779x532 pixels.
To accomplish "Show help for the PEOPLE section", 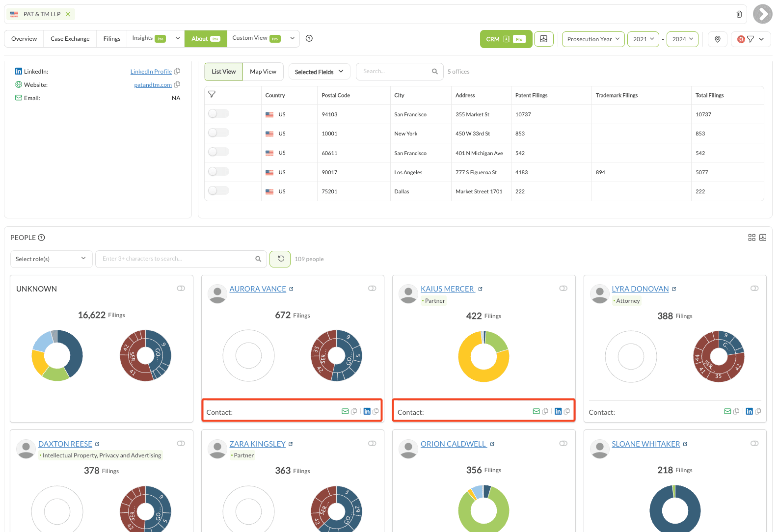I will point(42,238).
